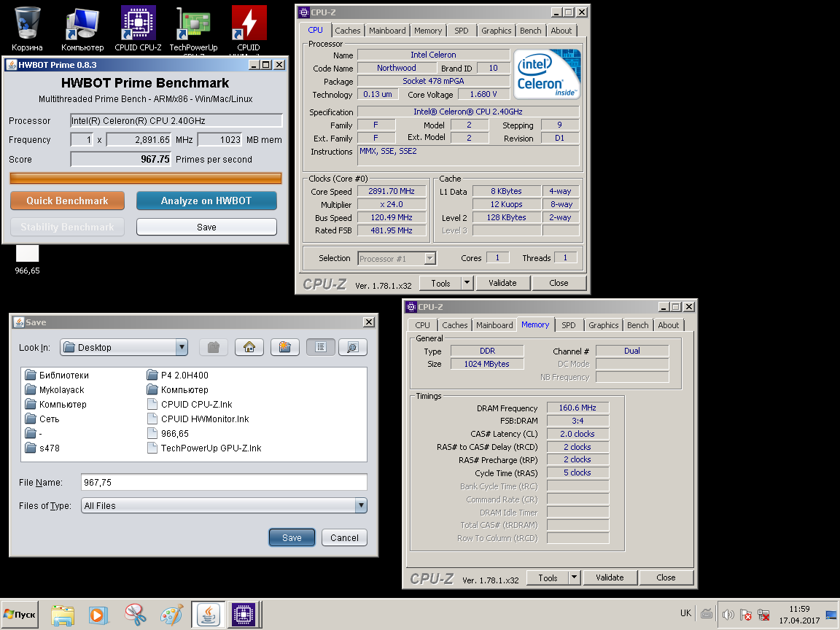
Task: Launch the CPUID HWMonitor desktop shortcut
Action: [249, 29]
